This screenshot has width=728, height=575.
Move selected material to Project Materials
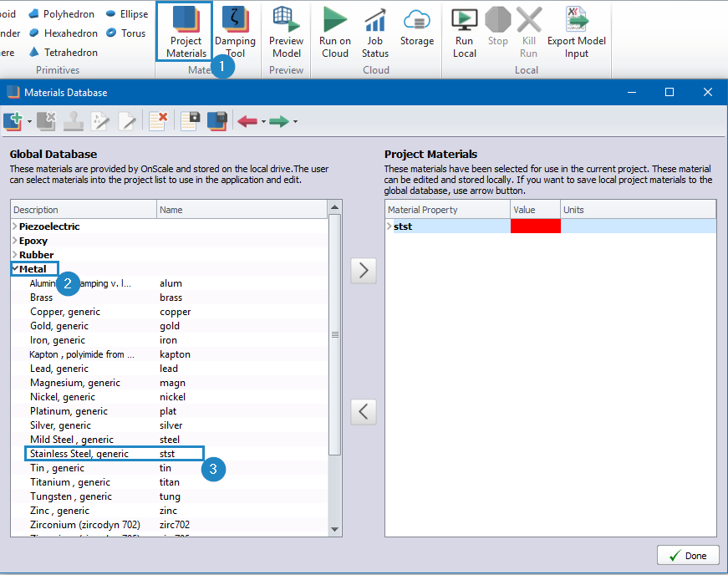pos(364,271)
